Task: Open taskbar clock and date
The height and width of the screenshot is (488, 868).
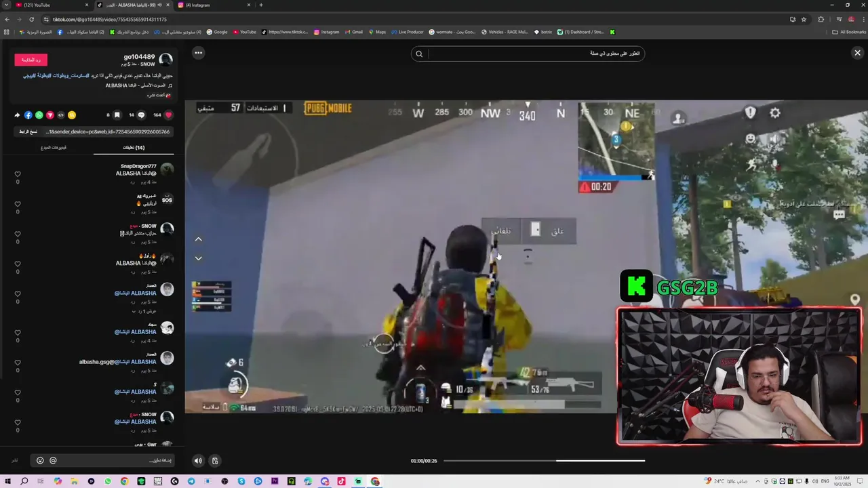Action: point(842,481)
